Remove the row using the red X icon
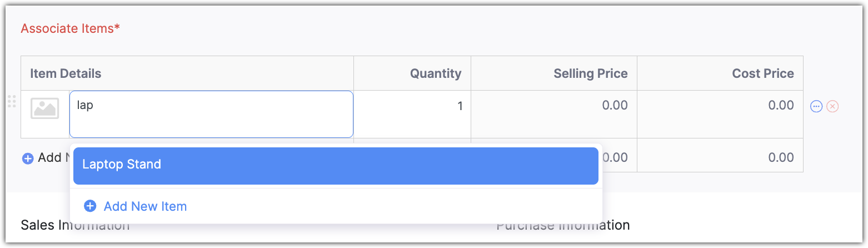 click(832, 106)
